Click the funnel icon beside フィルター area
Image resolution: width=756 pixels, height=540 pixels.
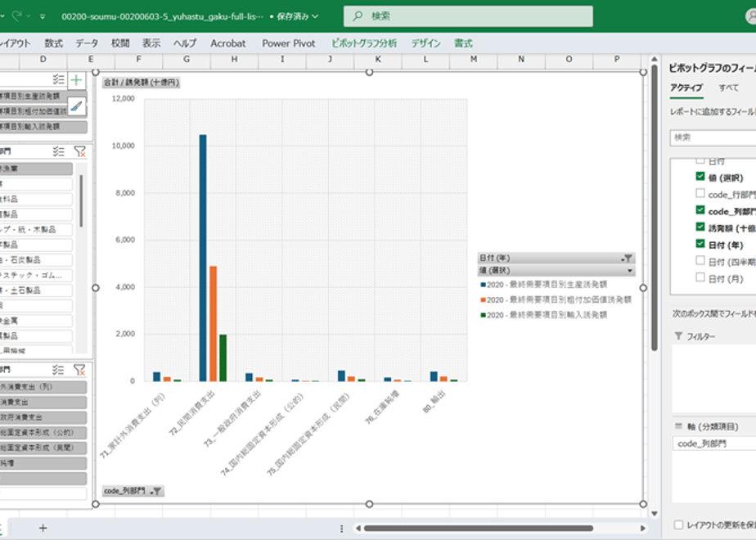pos(678,336)
